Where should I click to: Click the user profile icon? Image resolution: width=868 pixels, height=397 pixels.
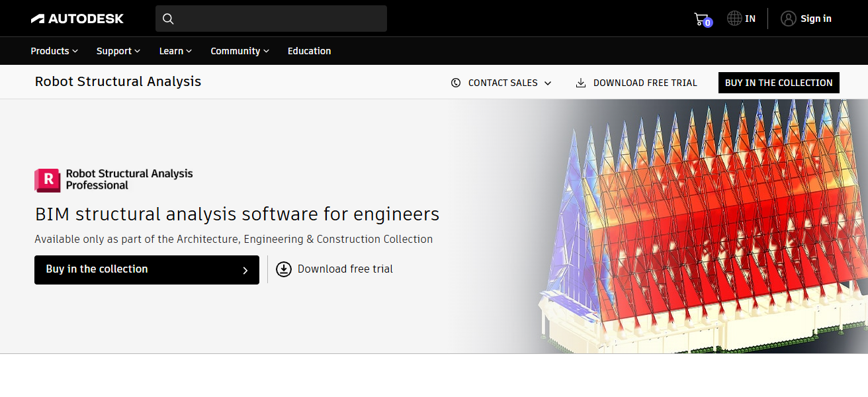tap(788, 19)
